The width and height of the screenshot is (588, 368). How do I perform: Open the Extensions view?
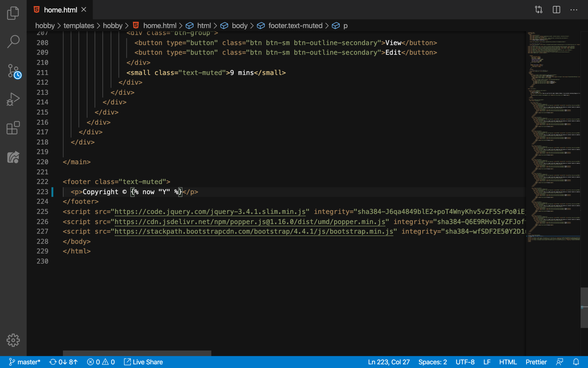13,128
